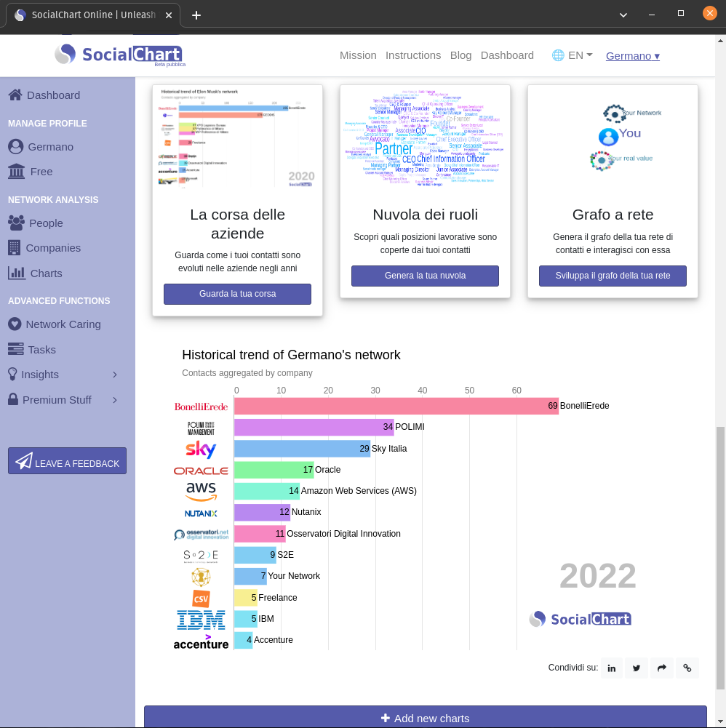Click 'Historical trend of Germano's network' title

click(291, 355)
